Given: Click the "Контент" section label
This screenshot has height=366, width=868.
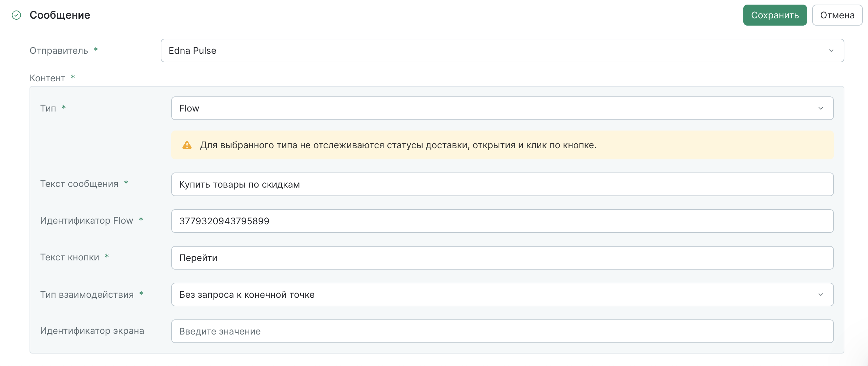Looking at the screenshot, I should click(48, 78).
